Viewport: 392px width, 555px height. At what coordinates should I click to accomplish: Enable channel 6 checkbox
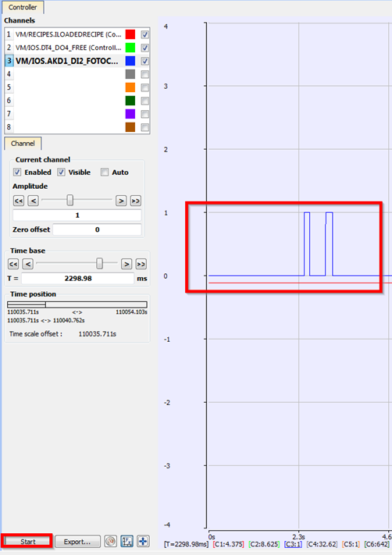[x=144, y=101]
